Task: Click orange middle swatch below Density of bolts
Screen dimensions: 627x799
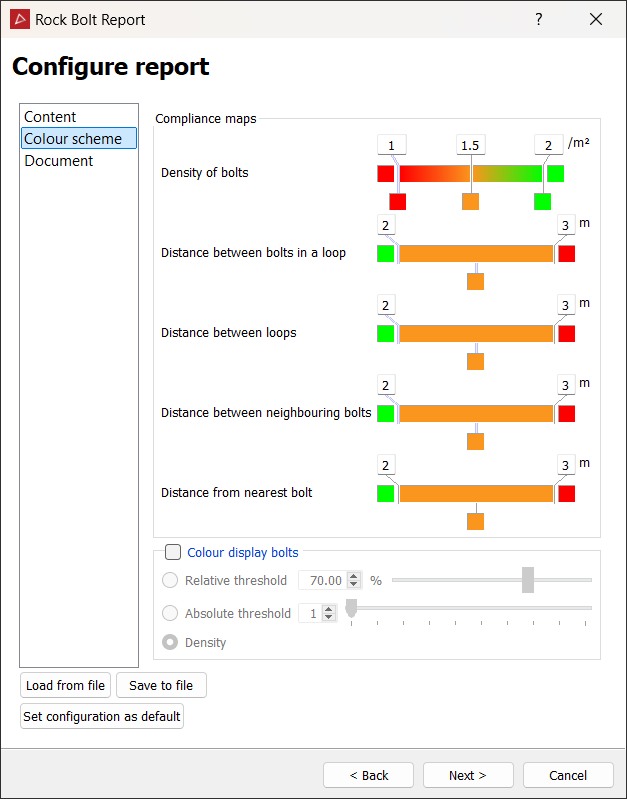Action: pyautogui.click(x=470, y=201)
